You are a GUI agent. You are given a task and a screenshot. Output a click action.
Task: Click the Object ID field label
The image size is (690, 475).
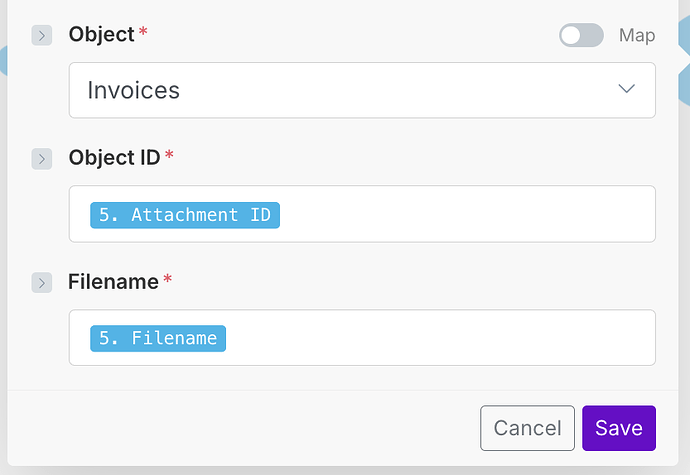[114, 158]
